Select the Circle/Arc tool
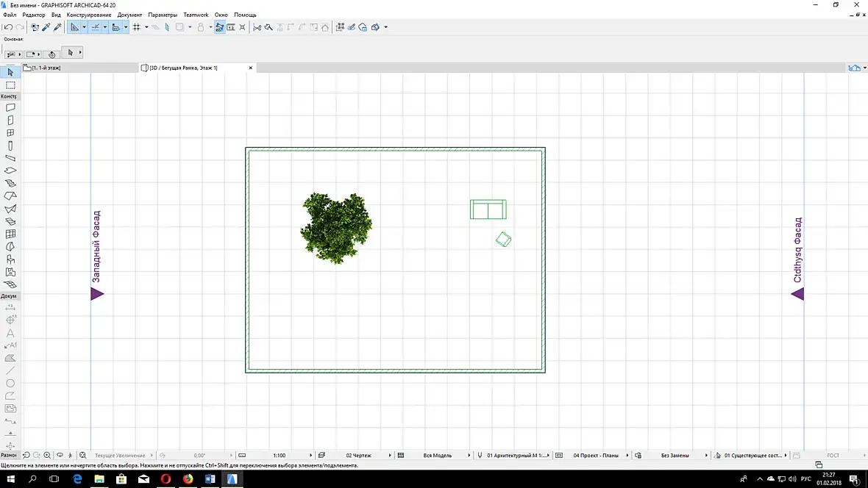Viewport: 868px width, 488px height. pyautogui.click(x=10, y=384)
